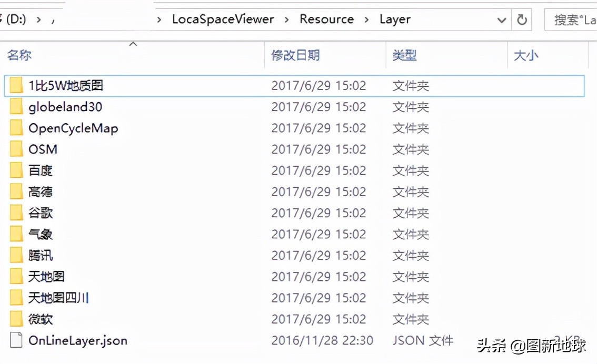The width and height of the screenshot is (597, 364).
Task: Select the 1比5W地质图 folder icon
Action: tap(16, 85)
